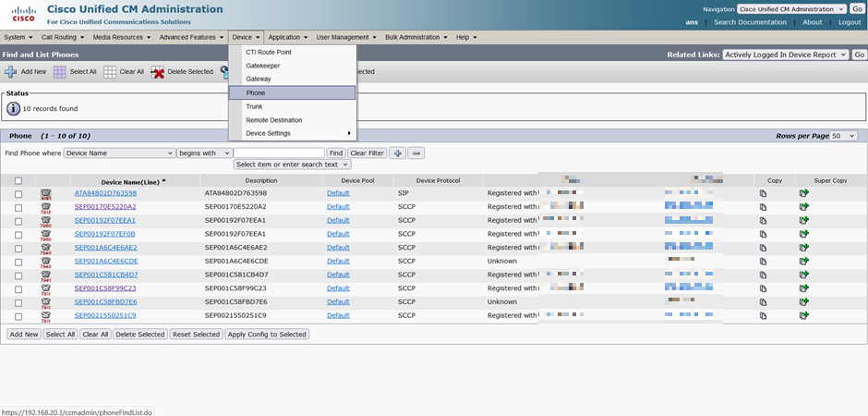The height and width of the screenshot is (416, 868).
Task: Click the Select All grid icon
Action: [59, 72]
